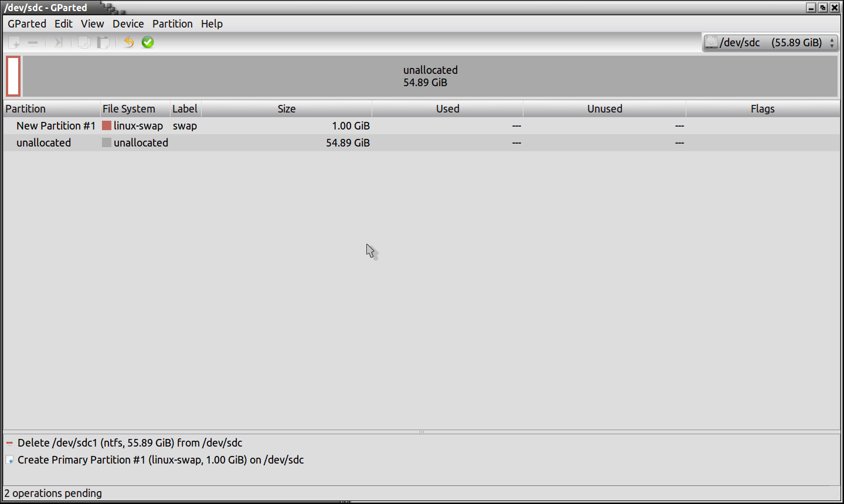
Task: Open the /dev/sdc device selector dropdown
Action: pyautogui.click(x=770, y=42)
